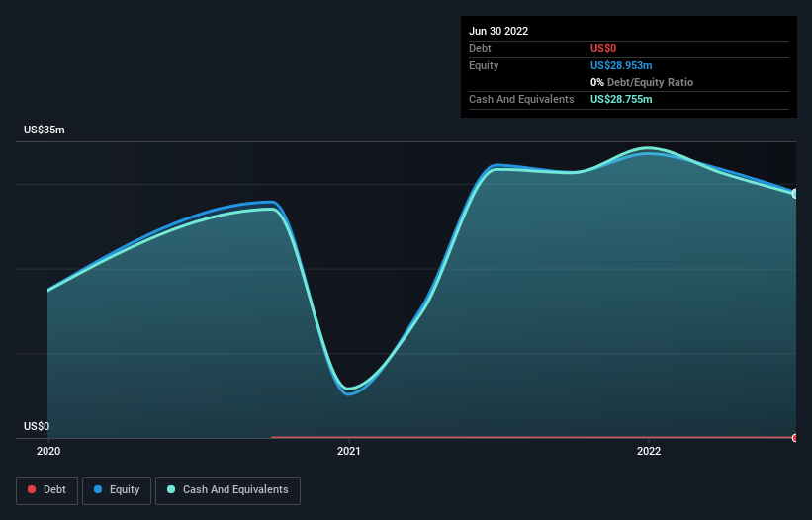The image size is (812, 520).
Task: Click the 2022 x-axis label
Action: 649,451
